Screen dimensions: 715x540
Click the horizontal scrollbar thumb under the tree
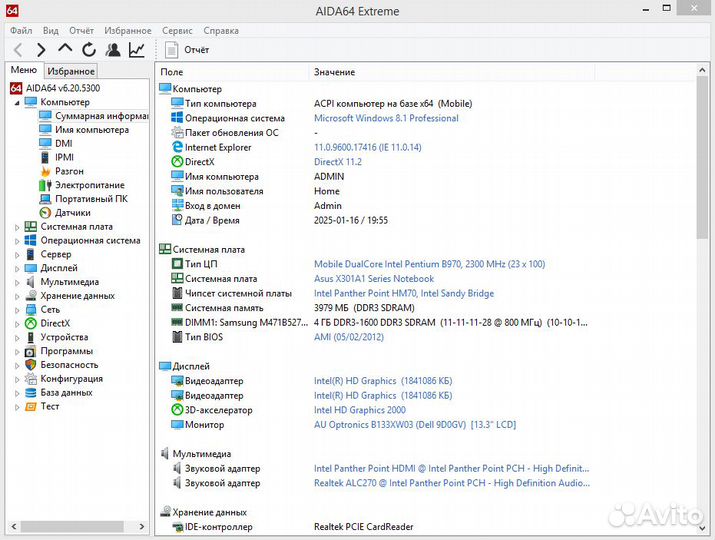(72, 526)
